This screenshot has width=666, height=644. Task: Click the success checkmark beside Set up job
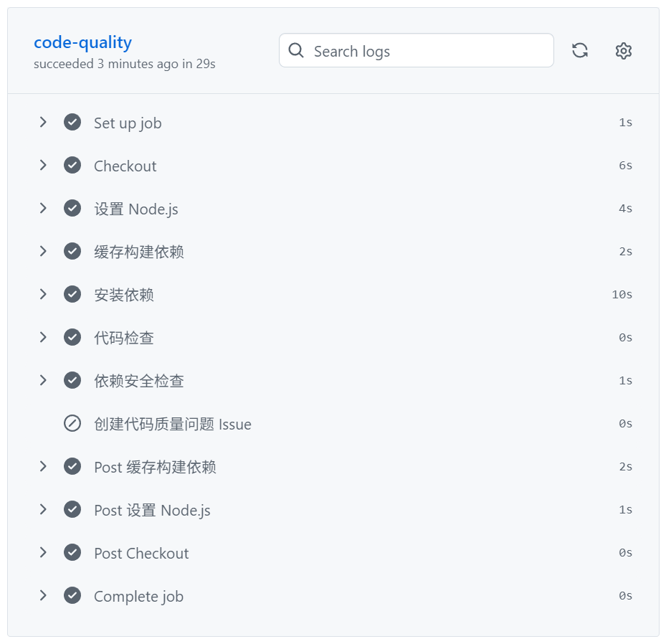tap(72, 122)
